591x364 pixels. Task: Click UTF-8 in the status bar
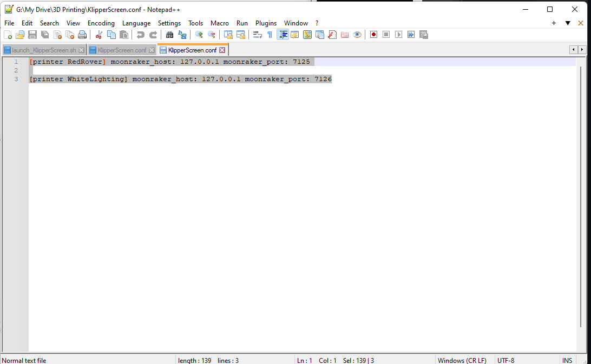(x=505, y=360)
